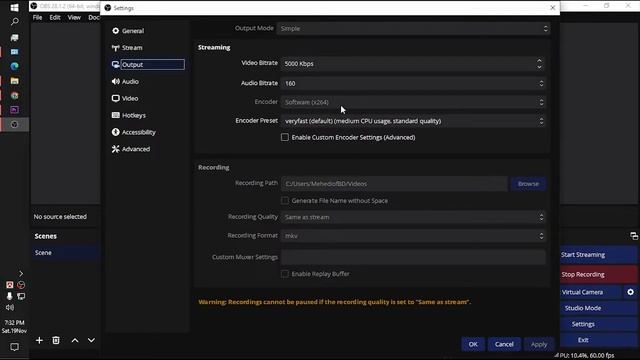Open Microsoft Edge from the taskbar
640x360 pixels.
pyautogui.click(x=14, y=66)
